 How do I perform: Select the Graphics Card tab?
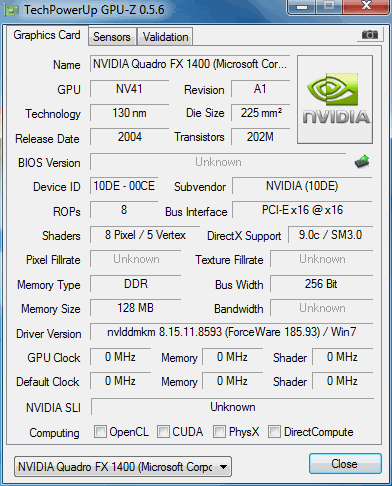[x=47, y=35]
